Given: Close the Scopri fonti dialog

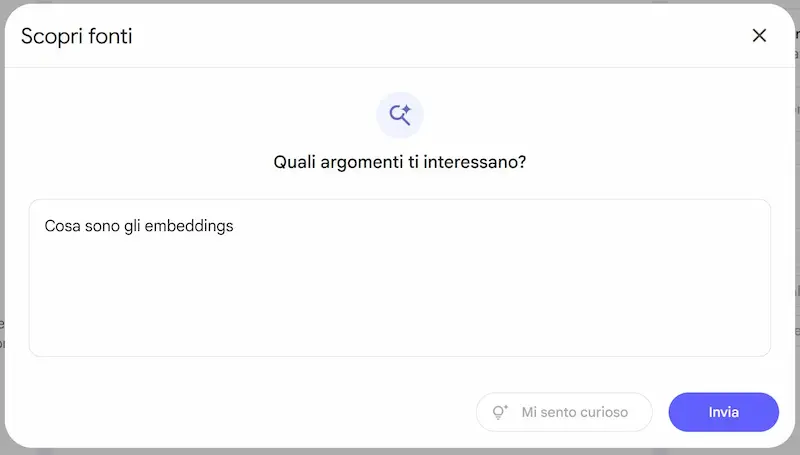Looking at the screenshot, I should [759, 35].
